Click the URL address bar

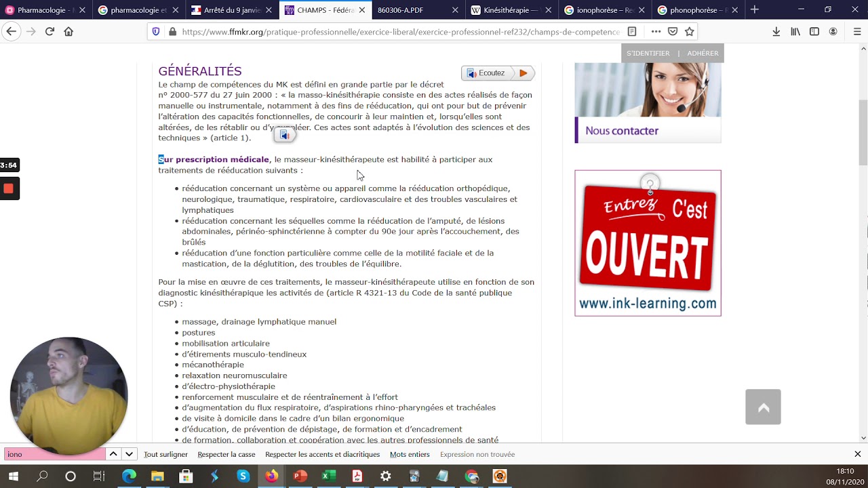pyautogui.click(x=400, y=31)
